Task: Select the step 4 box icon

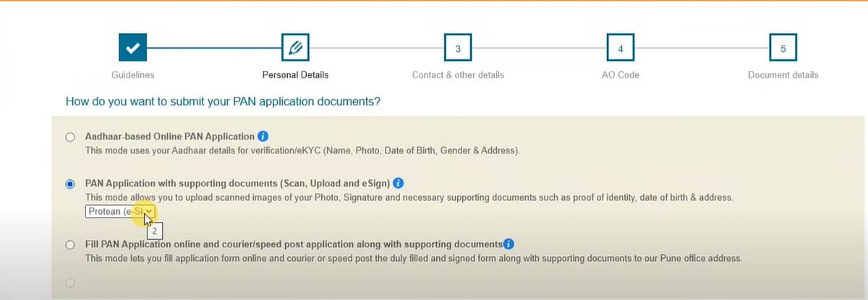Action: click(x=620, y=48)
